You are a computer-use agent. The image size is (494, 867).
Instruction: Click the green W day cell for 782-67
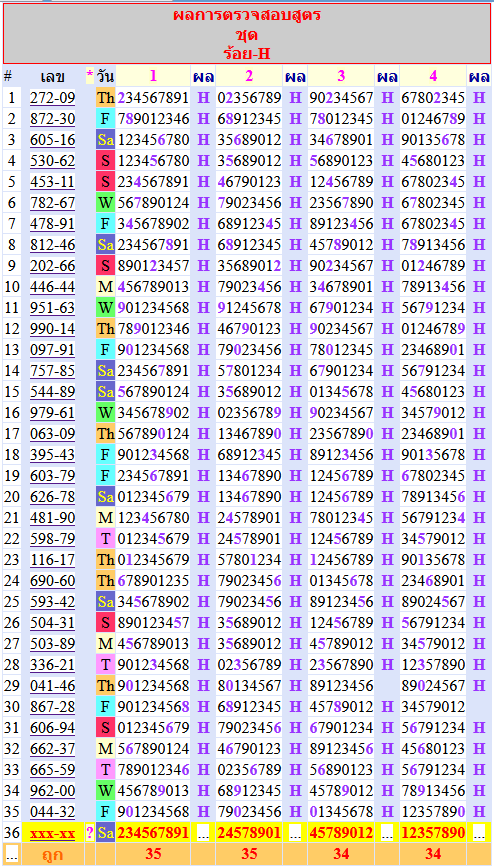[105, 203]
